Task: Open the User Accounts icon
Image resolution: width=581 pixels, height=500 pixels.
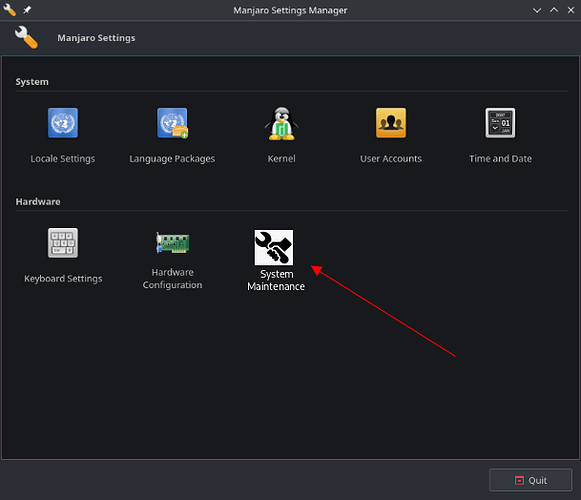Action: [391, 123]
